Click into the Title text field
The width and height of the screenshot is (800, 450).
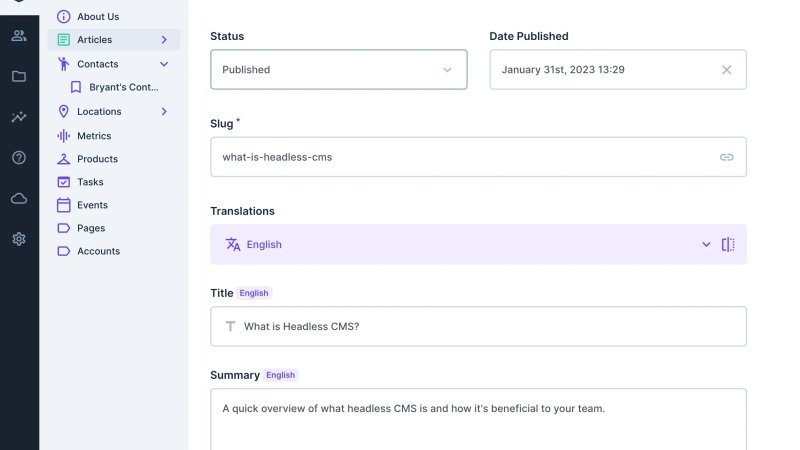(478, 326)
